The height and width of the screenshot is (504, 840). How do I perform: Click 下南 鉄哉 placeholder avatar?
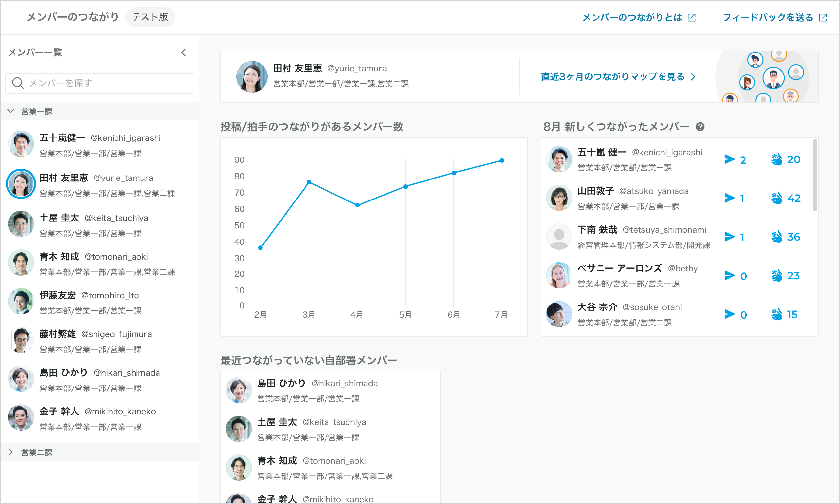point(559,237)
